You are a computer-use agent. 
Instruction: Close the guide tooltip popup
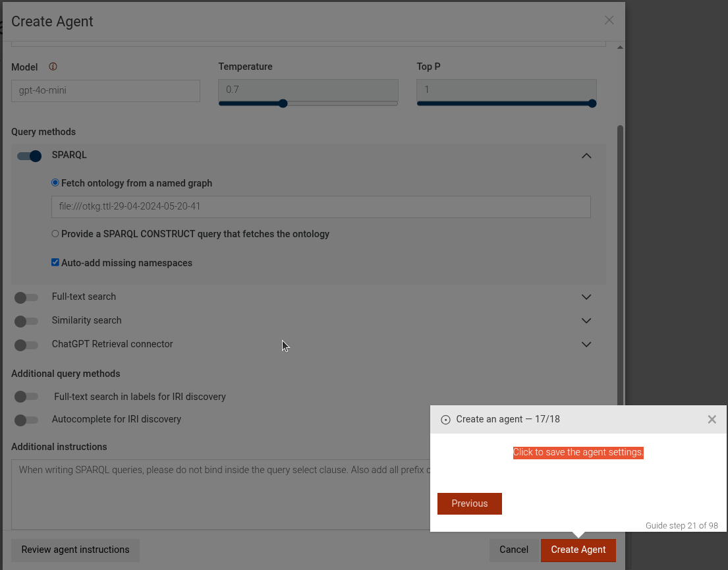click(712, 419)
